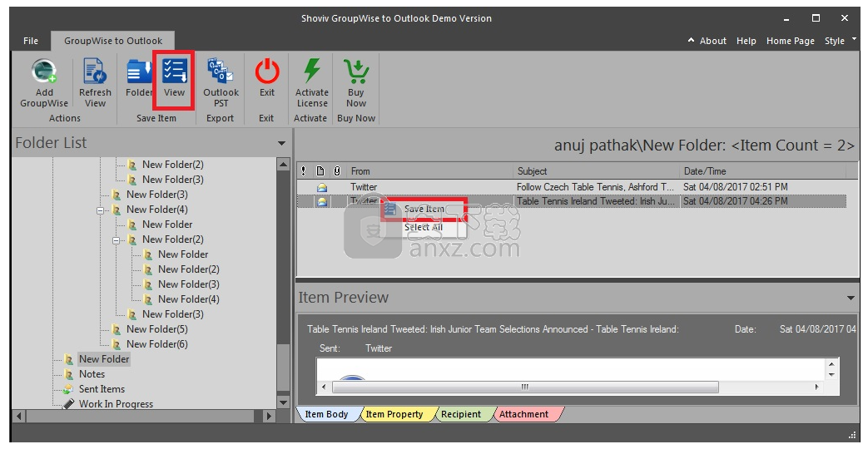Click the preview body scroll up arrow

point(831,364)
